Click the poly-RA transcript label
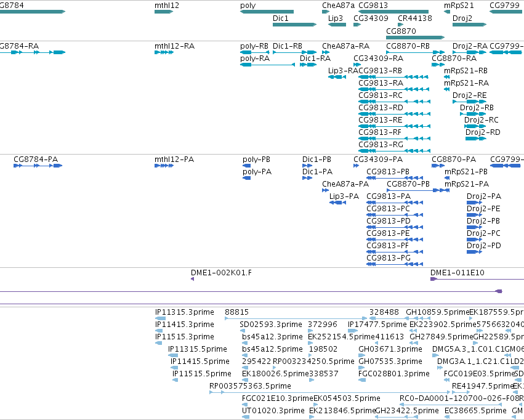The image size is (524, 420). point(255,59)
